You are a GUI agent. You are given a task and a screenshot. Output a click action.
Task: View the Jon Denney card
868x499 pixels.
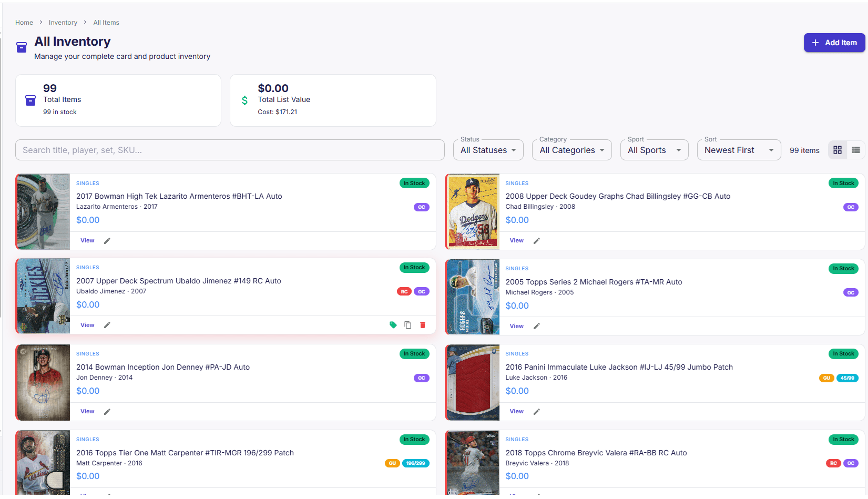(87, 412)
